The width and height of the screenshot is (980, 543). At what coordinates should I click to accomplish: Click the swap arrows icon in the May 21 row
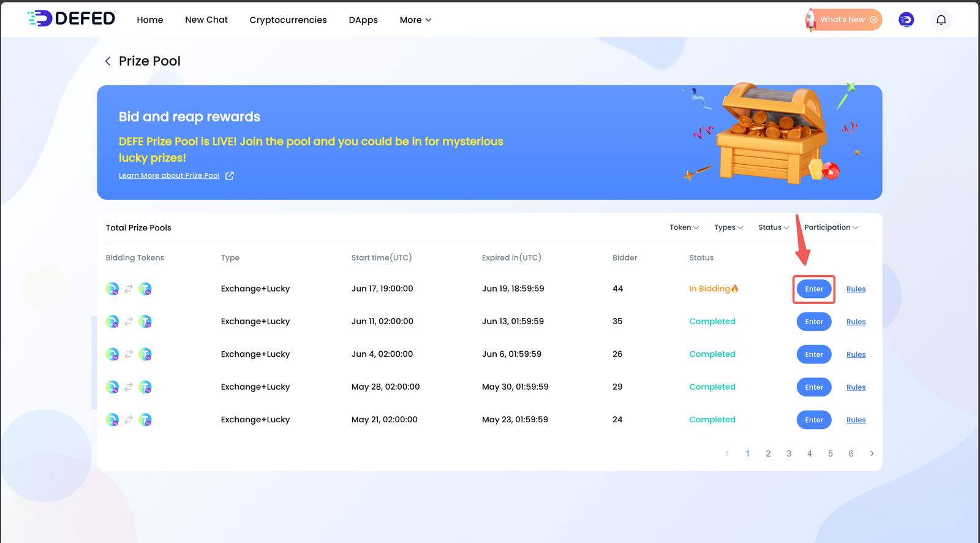point(129,420)
